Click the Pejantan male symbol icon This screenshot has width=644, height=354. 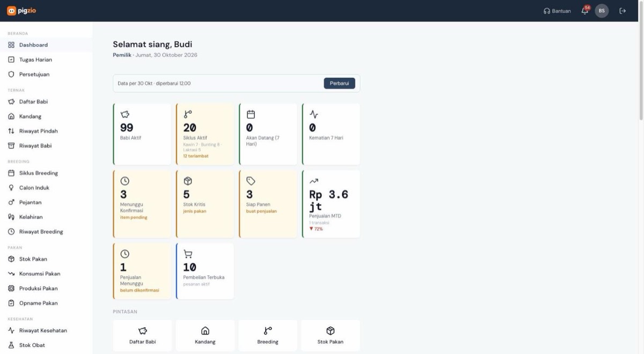(11, 203)
